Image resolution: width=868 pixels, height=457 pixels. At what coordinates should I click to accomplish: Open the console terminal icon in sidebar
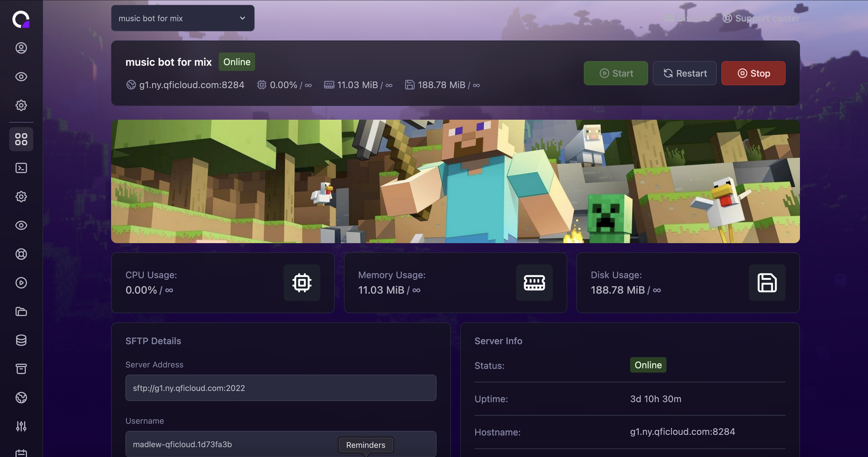pos(21,168)
